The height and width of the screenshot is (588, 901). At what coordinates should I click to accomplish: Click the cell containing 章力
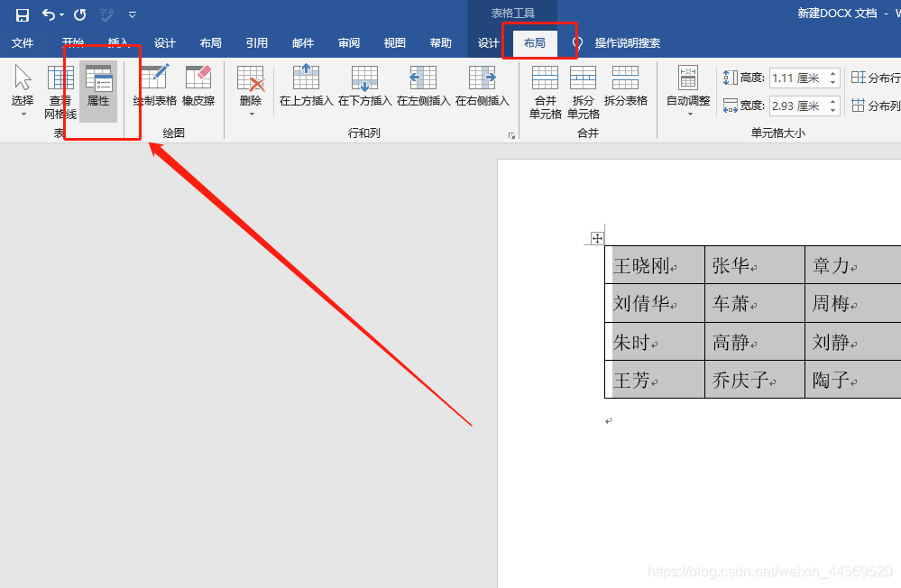(x=853, y=265)
